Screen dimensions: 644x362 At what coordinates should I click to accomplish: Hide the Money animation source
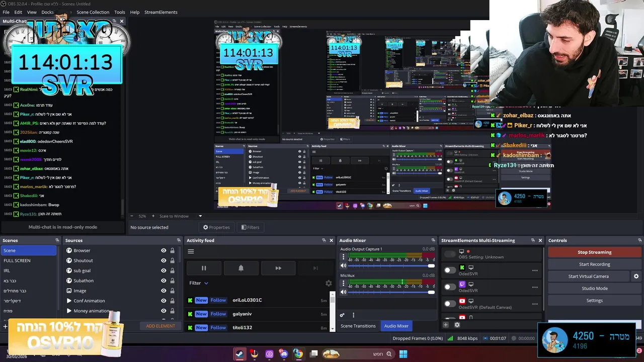click(x=164, y=311)
